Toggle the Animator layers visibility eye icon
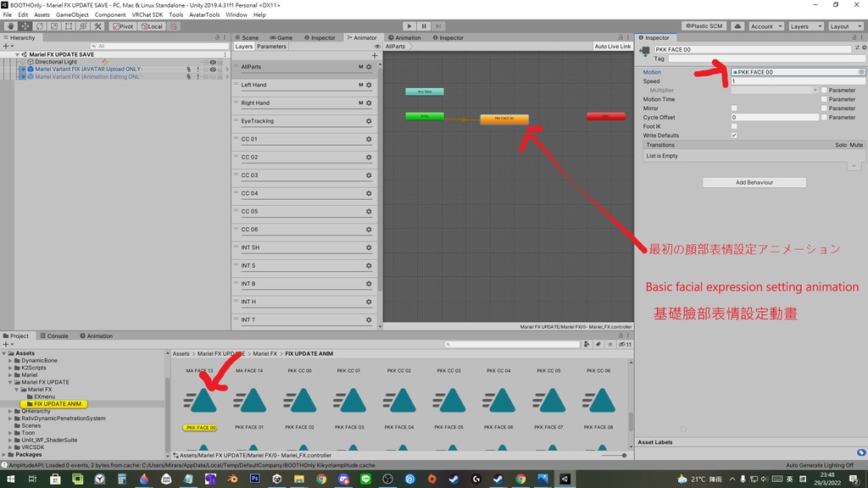Screen dimensions: 868x488 [377, 47]
